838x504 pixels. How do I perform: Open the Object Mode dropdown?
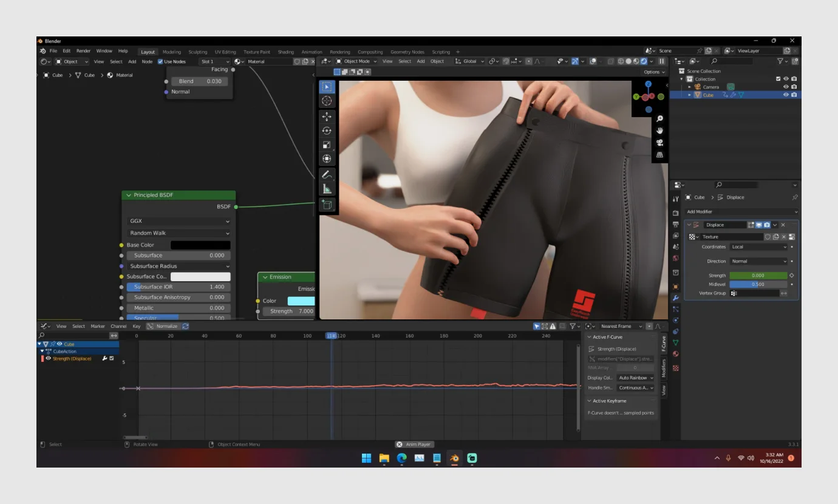[x=356, y=61]
